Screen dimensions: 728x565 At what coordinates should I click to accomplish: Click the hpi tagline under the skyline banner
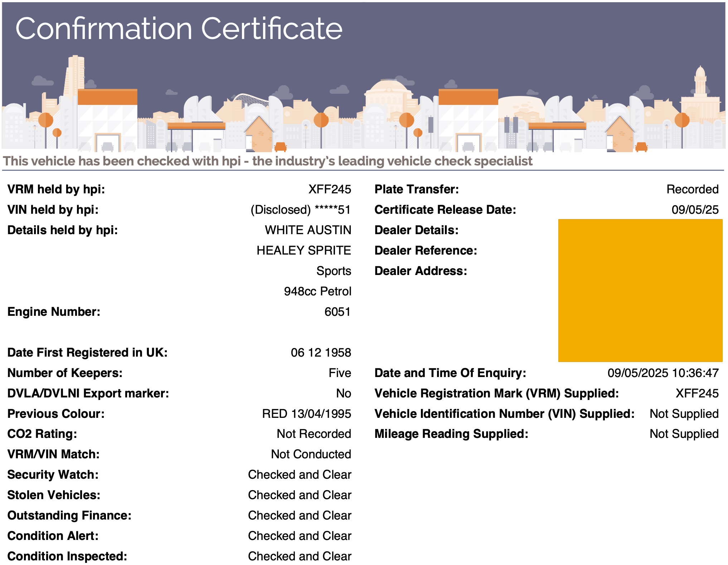point(268,161)
